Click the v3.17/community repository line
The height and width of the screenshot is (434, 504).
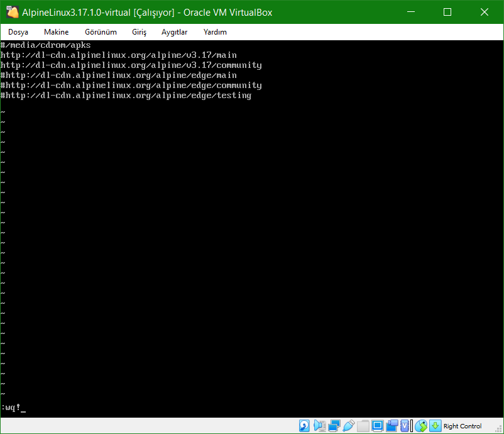tap(131, 65)
